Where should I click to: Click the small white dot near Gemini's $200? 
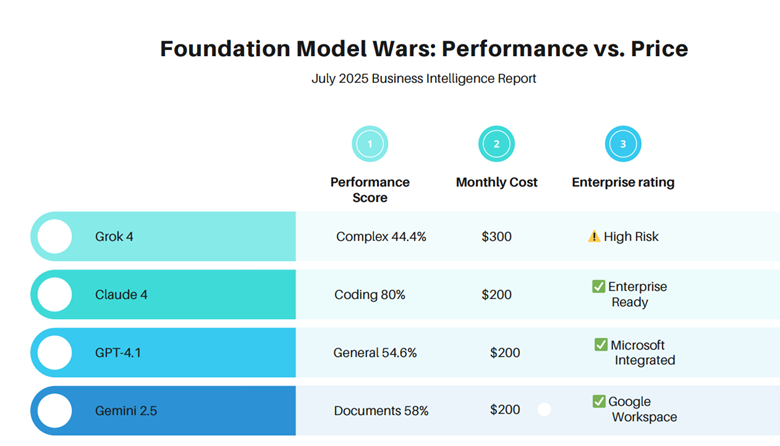[x=544, y=409]
